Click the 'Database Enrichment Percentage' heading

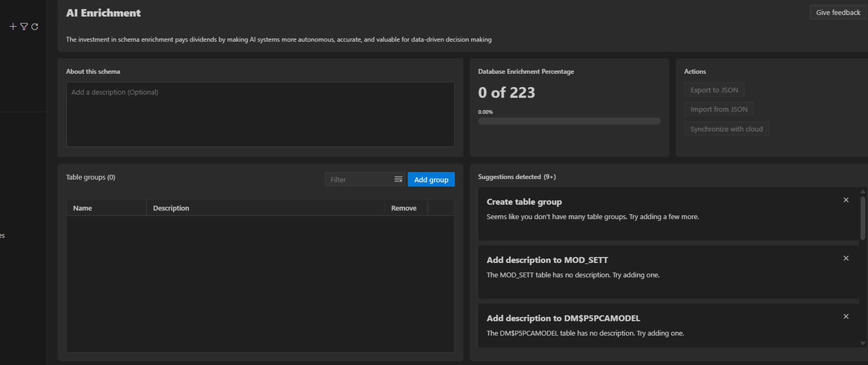(x=526, y=71)
